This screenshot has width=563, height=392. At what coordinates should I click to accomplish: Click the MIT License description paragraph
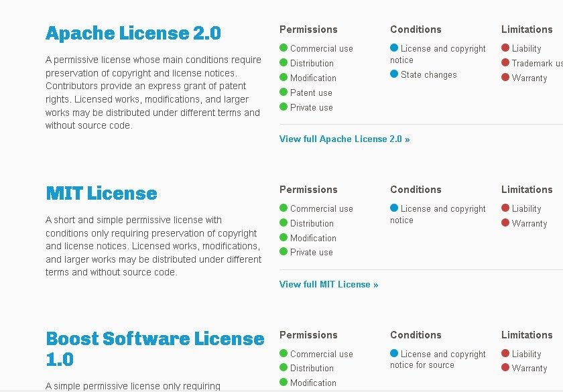(153, 246)
